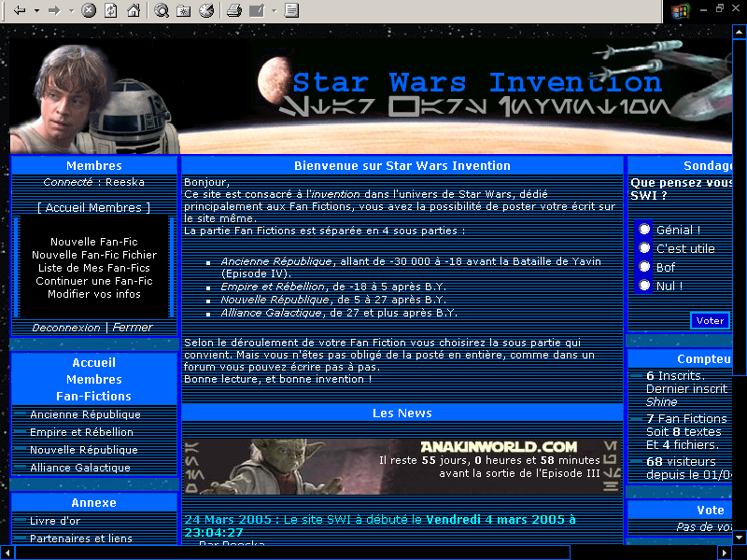The height and width of the screenshot is (560, 747).
Task: Go back using the Back arrow button
Action: 20,10
